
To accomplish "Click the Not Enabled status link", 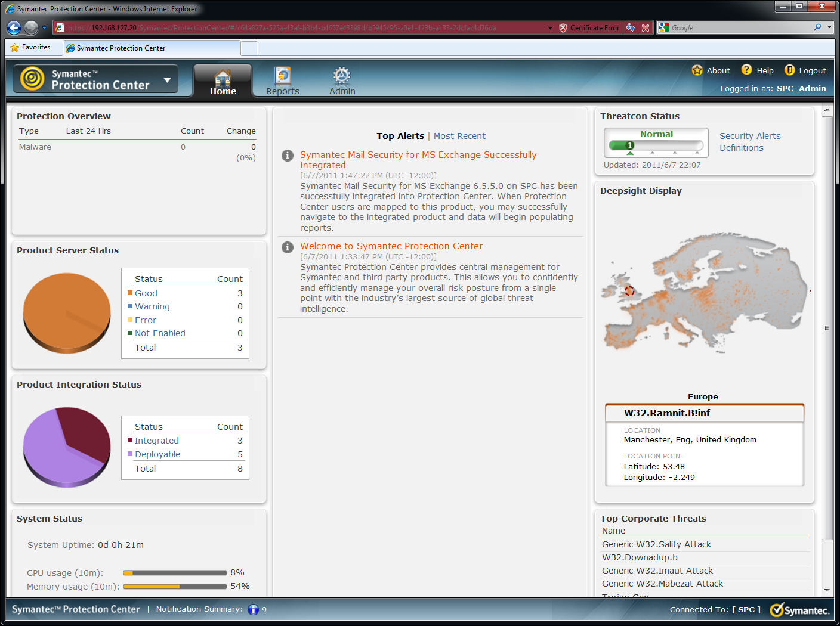I will point(160,333).
